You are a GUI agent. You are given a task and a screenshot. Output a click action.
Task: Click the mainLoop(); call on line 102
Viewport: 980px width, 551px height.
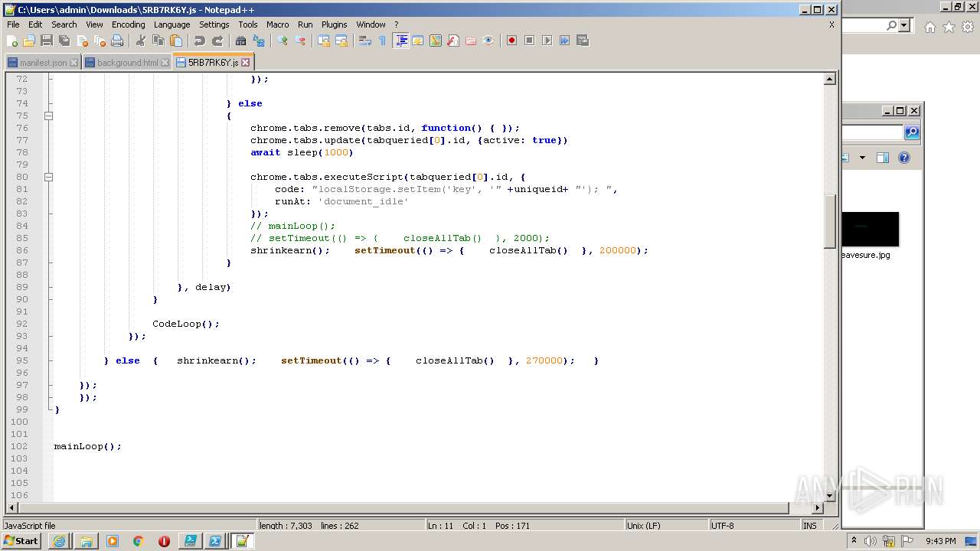tap(87, 446)
